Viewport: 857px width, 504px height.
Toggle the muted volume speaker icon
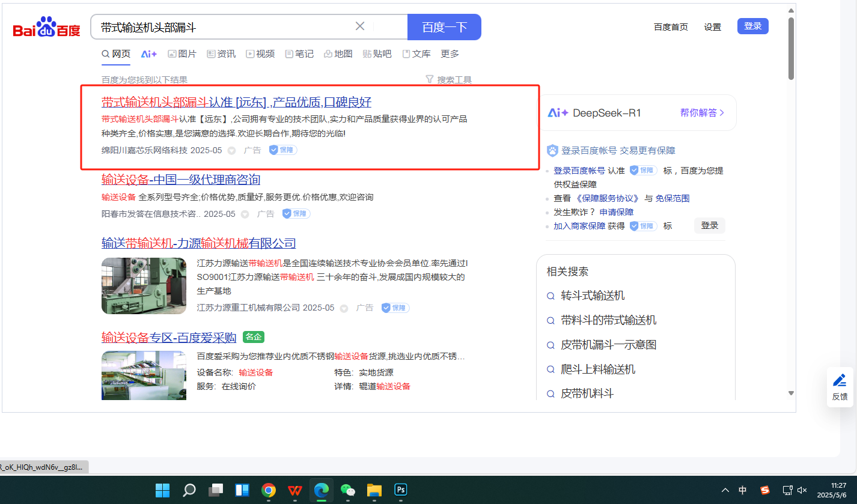coord(802,490)
